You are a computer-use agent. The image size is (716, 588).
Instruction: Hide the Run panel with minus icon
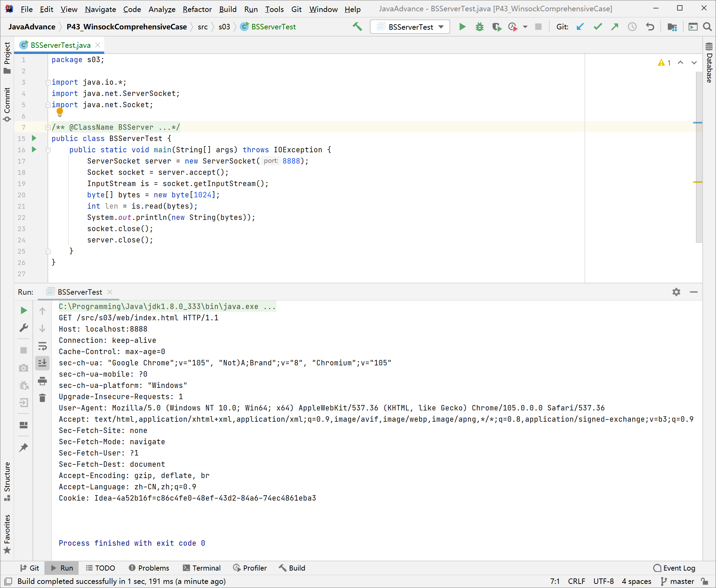[x=694, y=292]
